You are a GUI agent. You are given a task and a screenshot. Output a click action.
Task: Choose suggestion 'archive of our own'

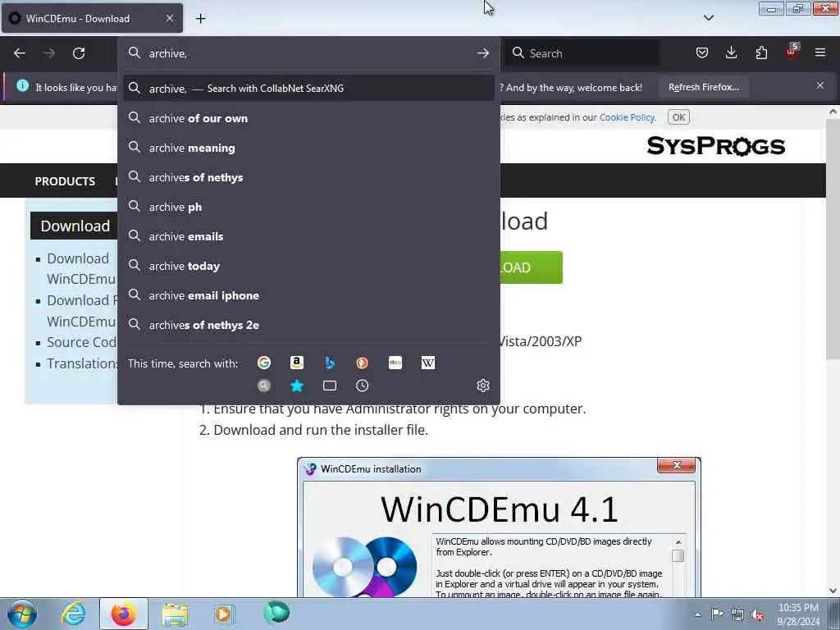coord(308,118)
